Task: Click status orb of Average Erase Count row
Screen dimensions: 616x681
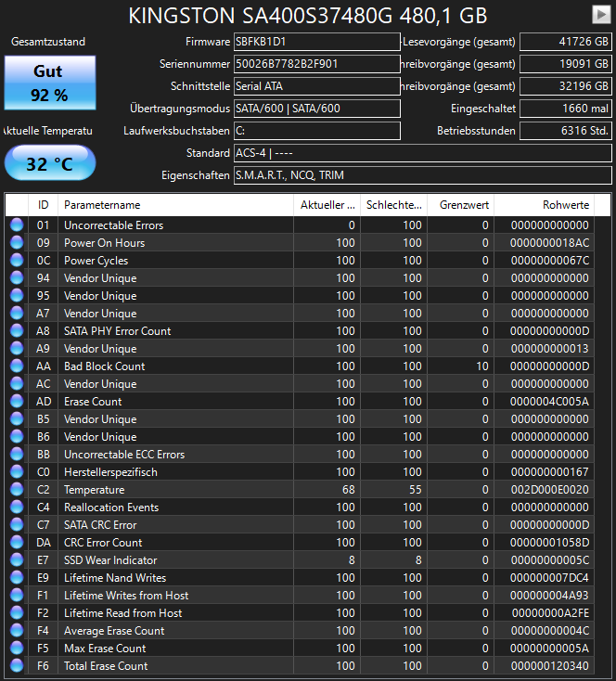Action: [x=17, y=630]
